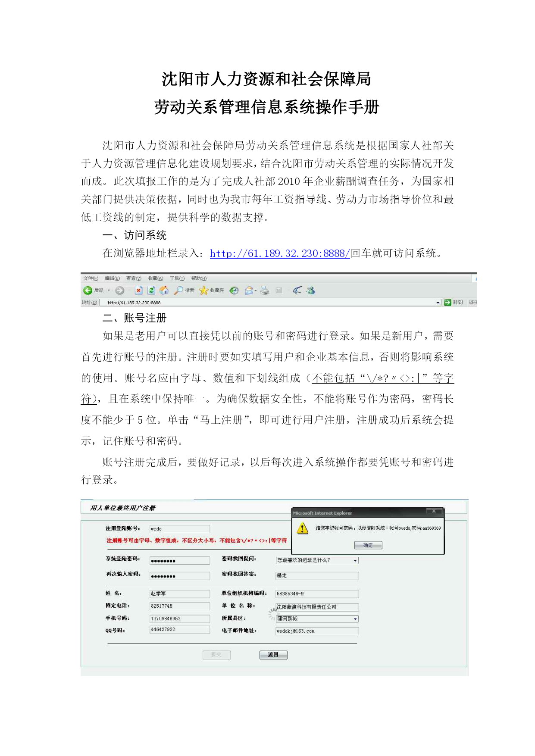Screen dimensions: 535x756
Task: Click the greyed 提交 button
Action: 216,655
